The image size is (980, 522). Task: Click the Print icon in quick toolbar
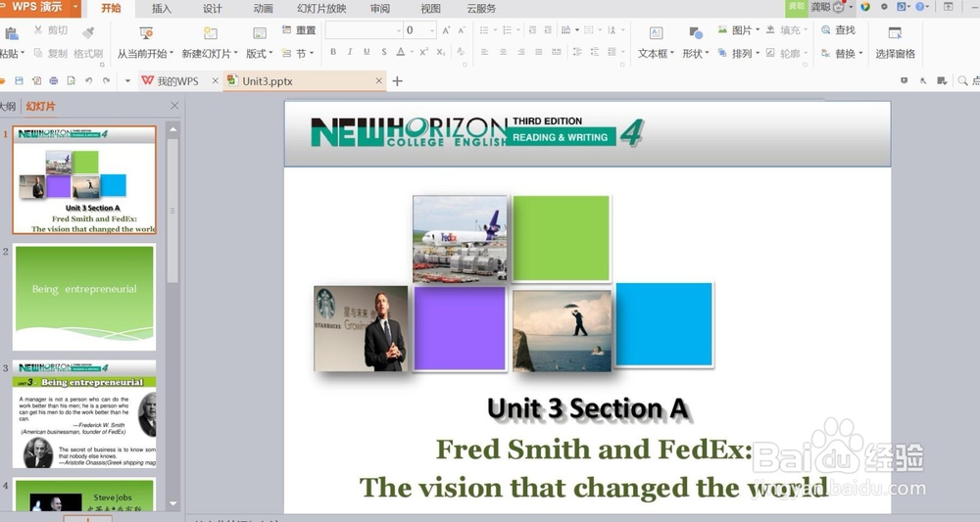point(54,80)
